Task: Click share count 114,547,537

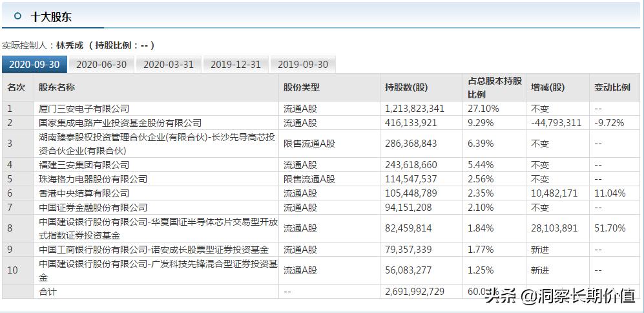Action: [411, 179]
